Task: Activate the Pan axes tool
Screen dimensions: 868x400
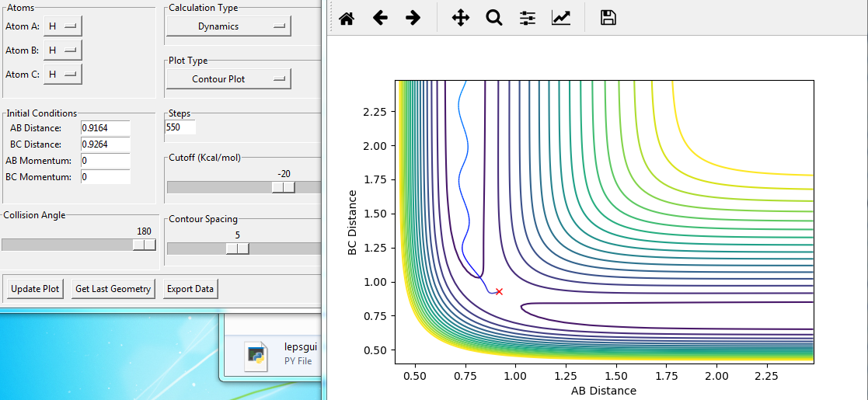Action: (x=461, y=19)
